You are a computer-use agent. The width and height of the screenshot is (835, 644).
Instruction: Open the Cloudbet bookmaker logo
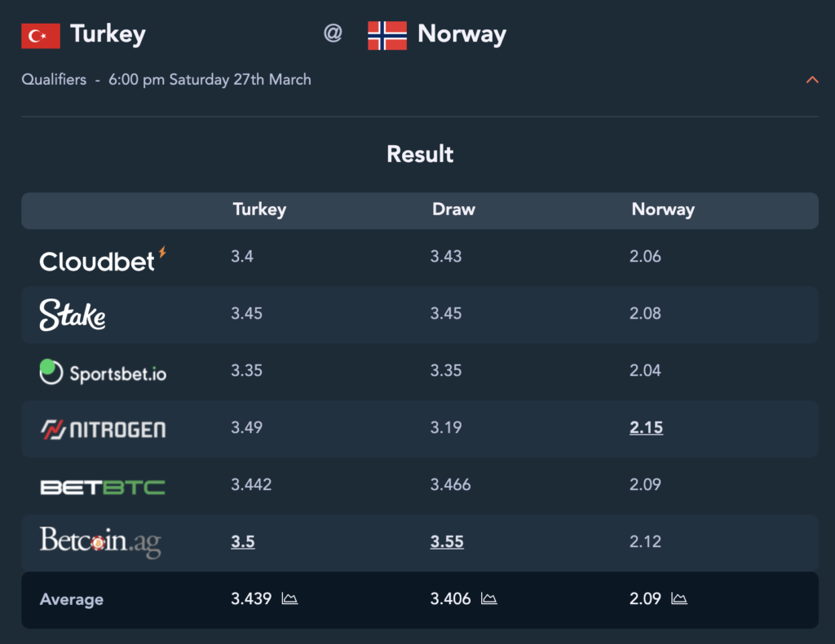pos(103,260)
